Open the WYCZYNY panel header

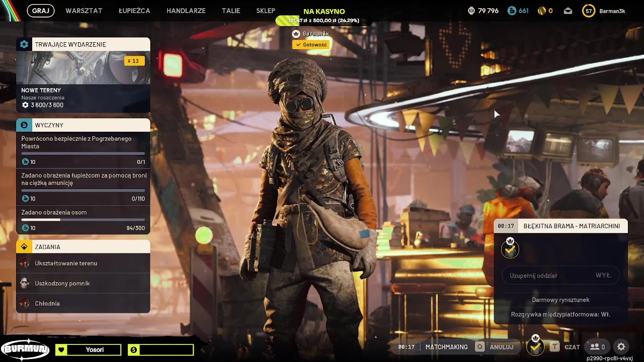coord(83,125)
